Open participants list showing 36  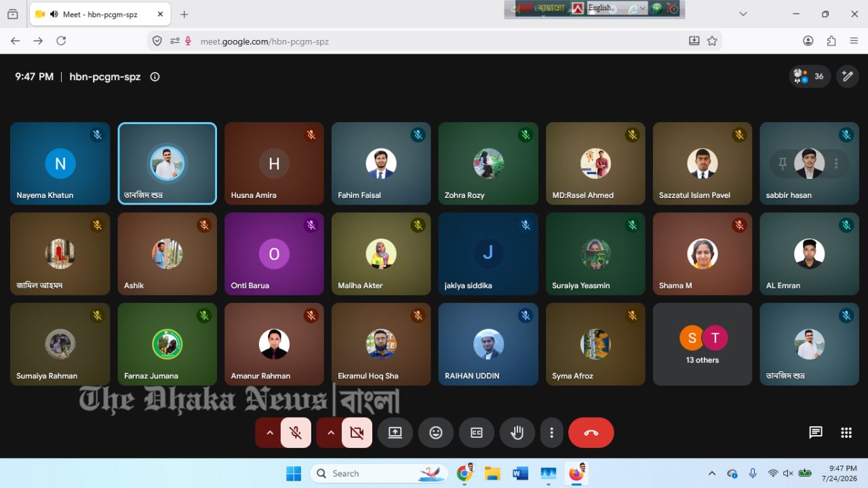(x=810, y=76)
